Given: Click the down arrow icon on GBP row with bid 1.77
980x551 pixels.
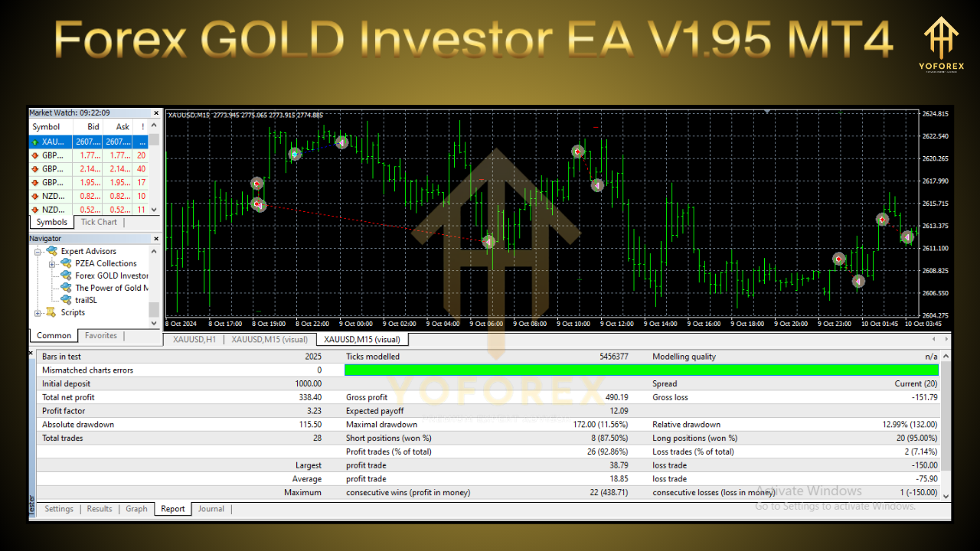Looking at the screenshot, I should tap(34, 155).
